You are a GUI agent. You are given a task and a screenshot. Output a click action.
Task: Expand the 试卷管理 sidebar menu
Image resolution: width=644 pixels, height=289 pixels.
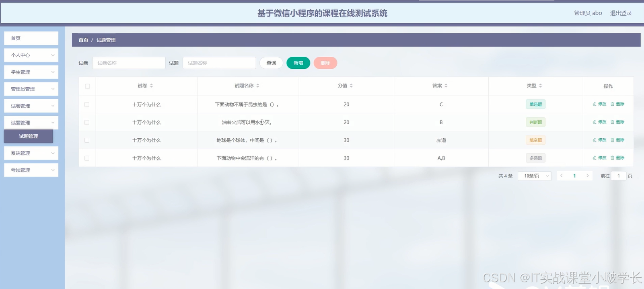pyautogui.click(x=31, y=106)
